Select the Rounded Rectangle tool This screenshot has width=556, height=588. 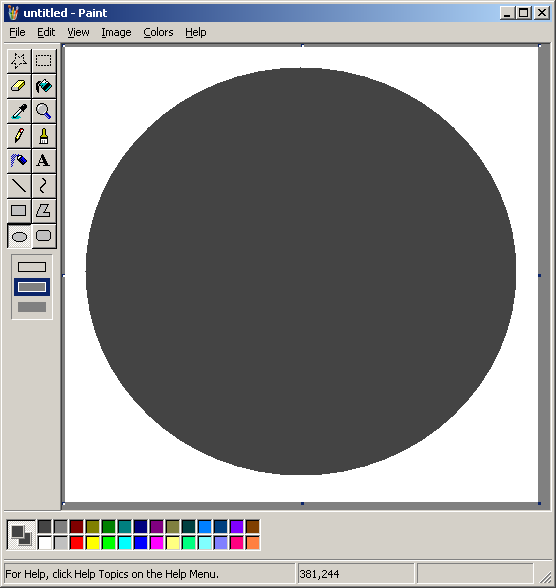(44, 236)
